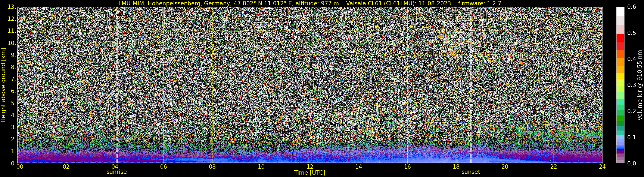This screenshot has width=644, height=177.
Task: Click the '14' time axis tick label
Action: pyautogui.click(x=358, y=167)
